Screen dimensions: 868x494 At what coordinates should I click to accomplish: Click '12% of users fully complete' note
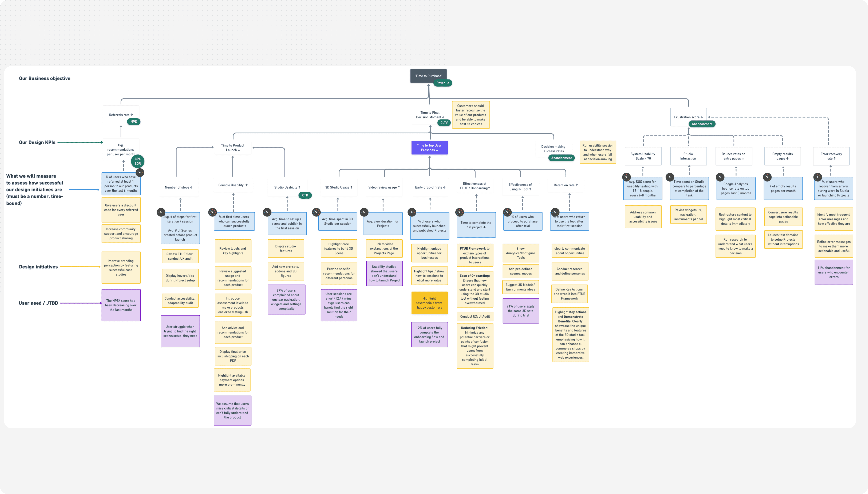429,335
